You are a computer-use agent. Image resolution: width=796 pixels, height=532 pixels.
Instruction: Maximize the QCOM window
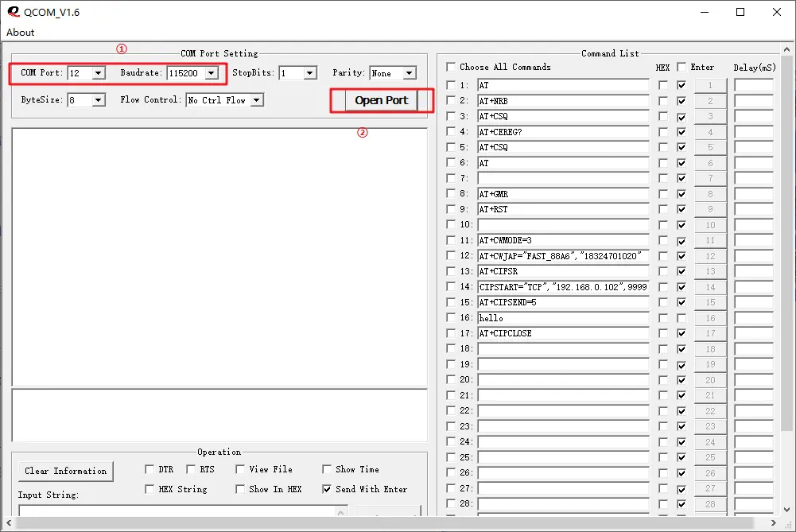pos(740,12)
